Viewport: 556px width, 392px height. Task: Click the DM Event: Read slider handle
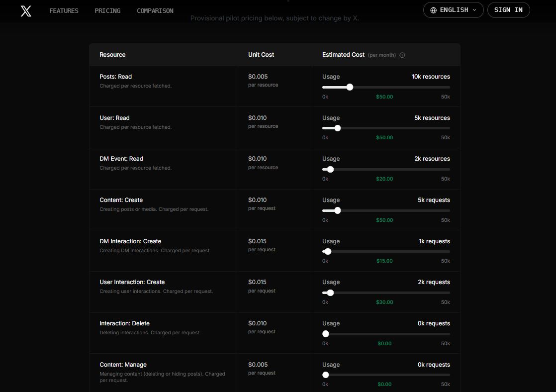coord(330,169)
